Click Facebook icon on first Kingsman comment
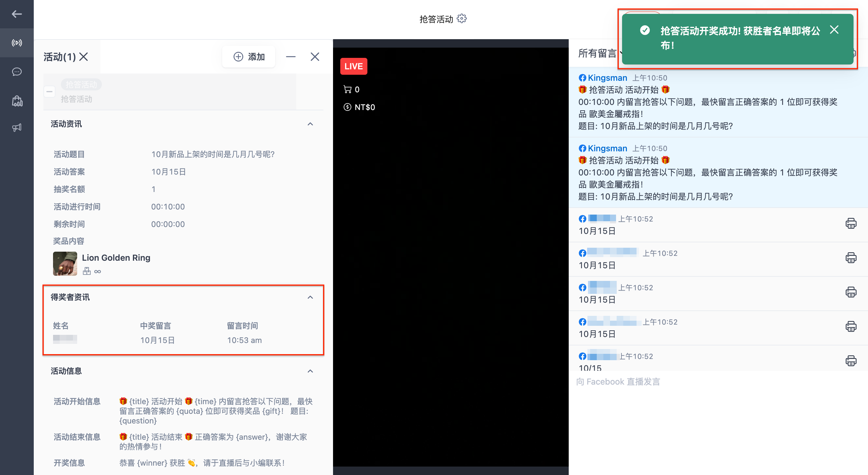This screenshot has width=868, height=475. tap(582, 78)
